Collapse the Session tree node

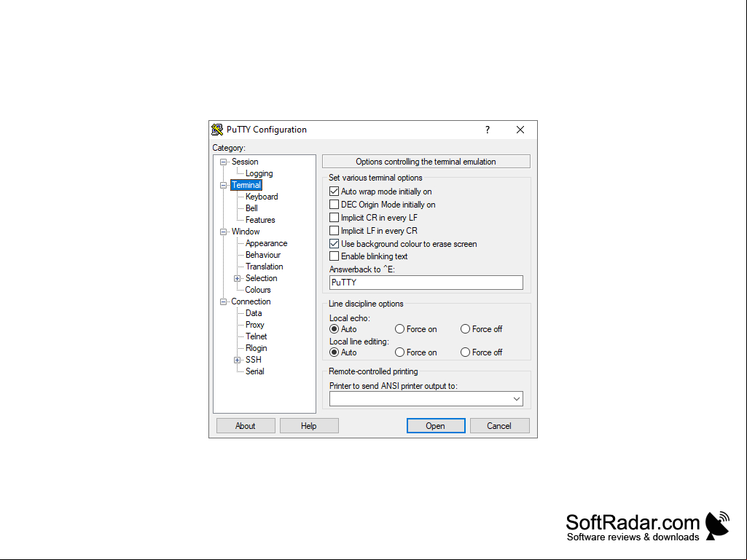[x=223, y=162]
